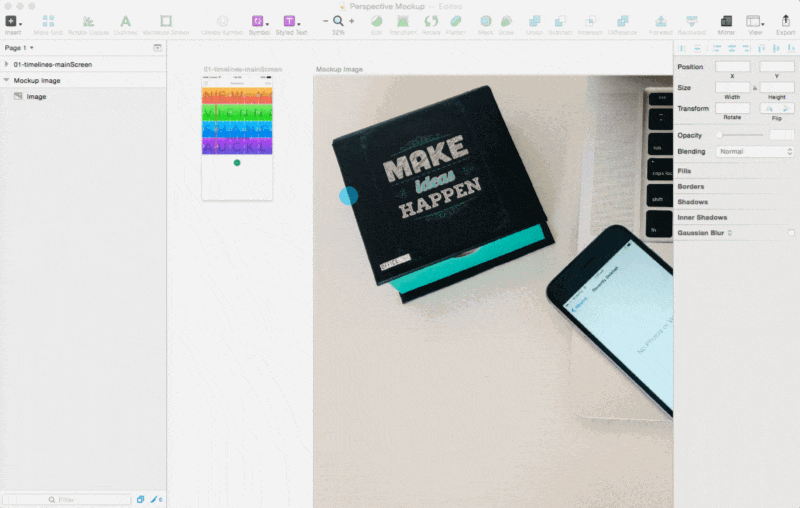Click the Opacity value field
This screenshot has width=800, height=508.
(782, 135)
